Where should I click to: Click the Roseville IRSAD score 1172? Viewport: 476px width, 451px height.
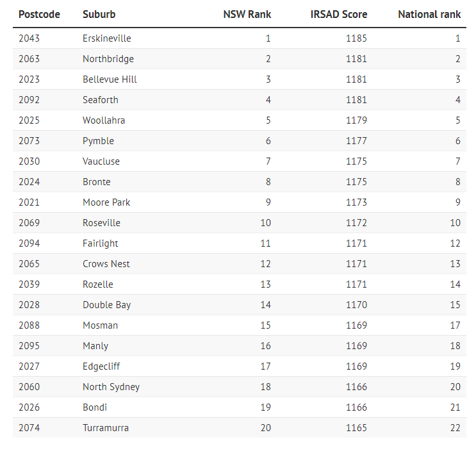click(x=356, y=223)
